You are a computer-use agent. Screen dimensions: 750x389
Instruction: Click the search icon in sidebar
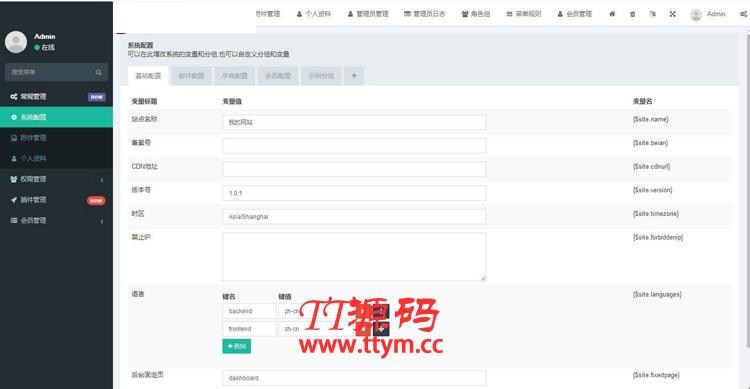[99, 72]
